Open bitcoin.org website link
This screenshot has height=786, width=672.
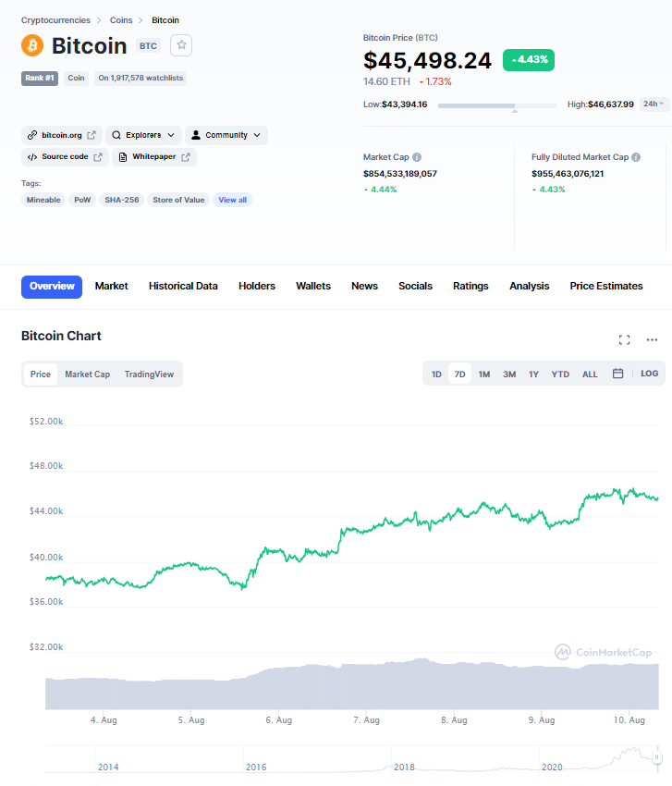[62, 135]
